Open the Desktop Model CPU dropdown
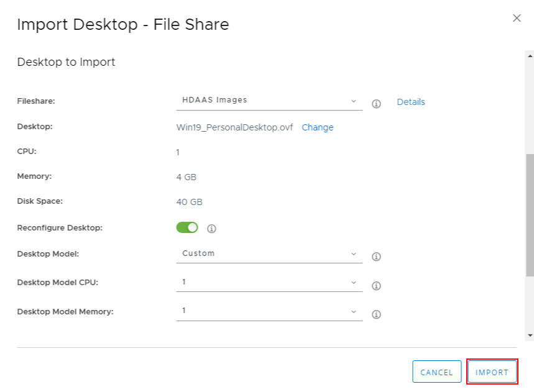 click(x=269, y=282)
